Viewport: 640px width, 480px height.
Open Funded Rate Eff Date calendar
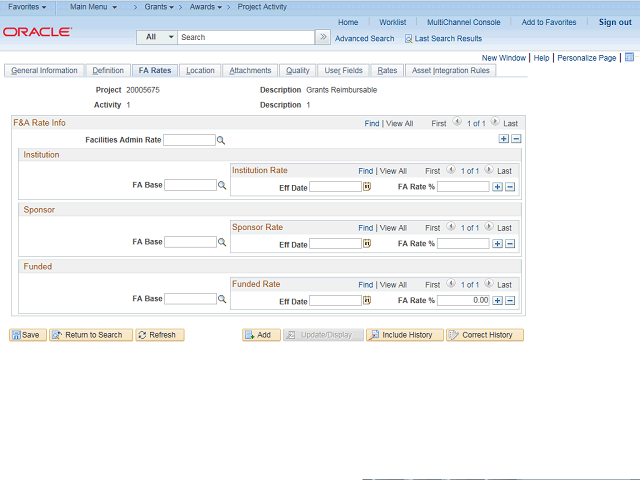click(x=367, y=300)
